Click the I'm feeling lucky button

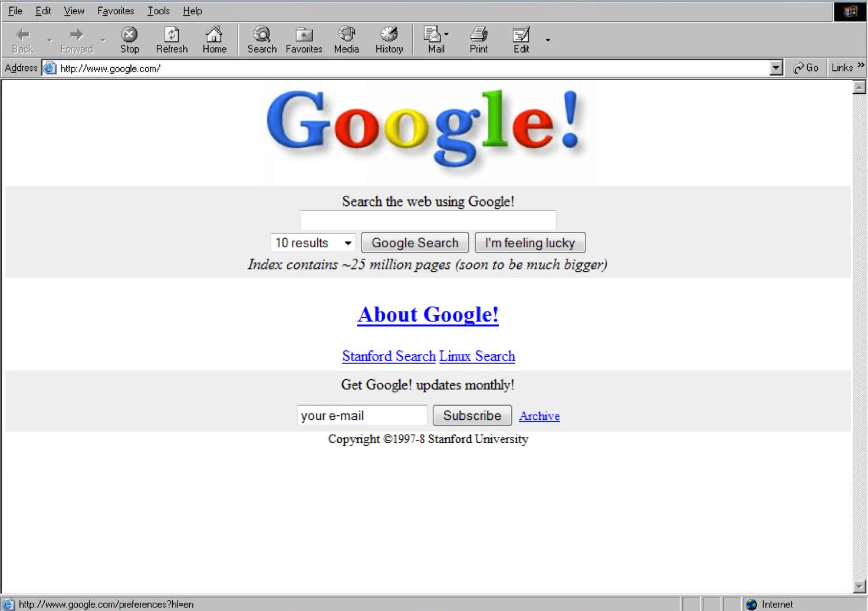[x=530, y=242]
